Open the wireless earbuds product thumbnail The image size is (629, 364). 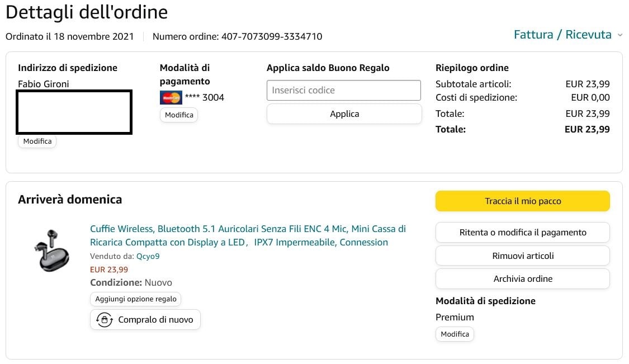51,250
